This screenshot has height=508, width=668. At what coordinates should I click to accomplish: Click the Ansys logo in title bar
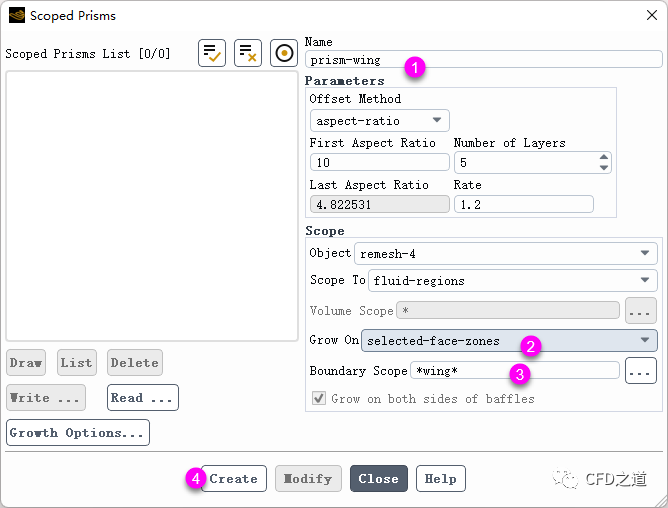[16, 15]
